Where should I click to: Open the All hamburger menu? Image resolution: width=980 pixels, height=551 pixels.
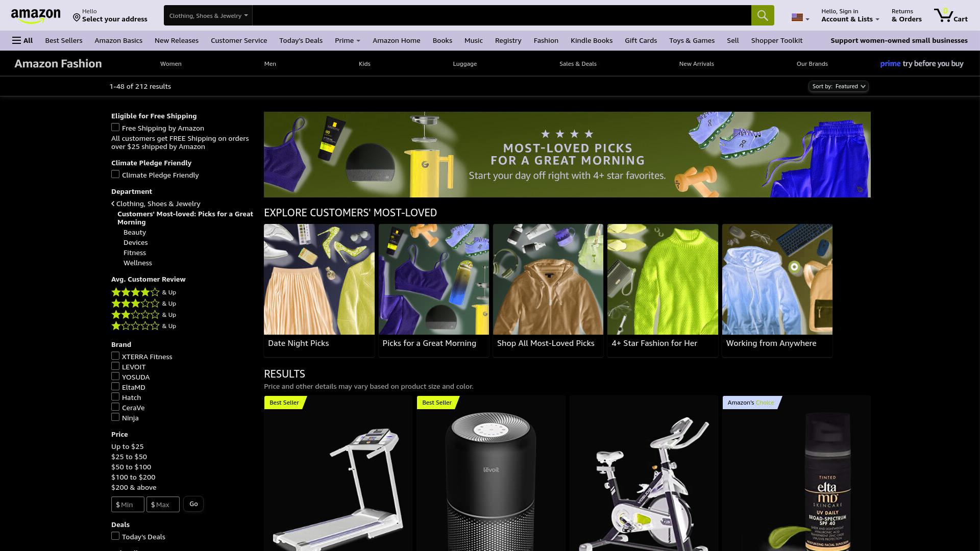point(22,40)
